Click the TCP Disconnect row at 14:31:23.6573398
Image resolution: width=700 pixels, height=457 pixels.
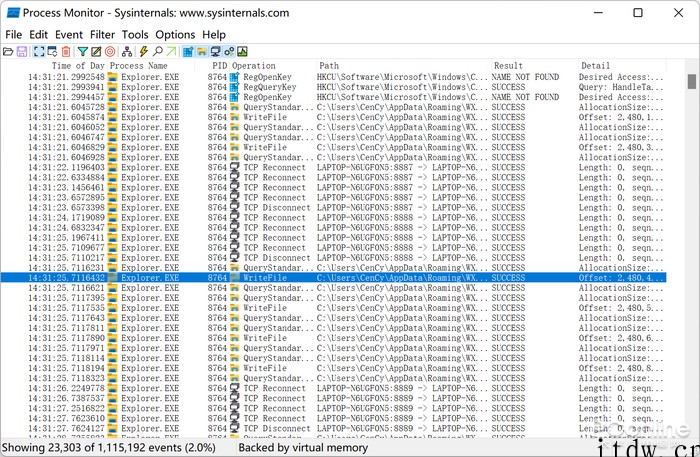pos(333,208)
